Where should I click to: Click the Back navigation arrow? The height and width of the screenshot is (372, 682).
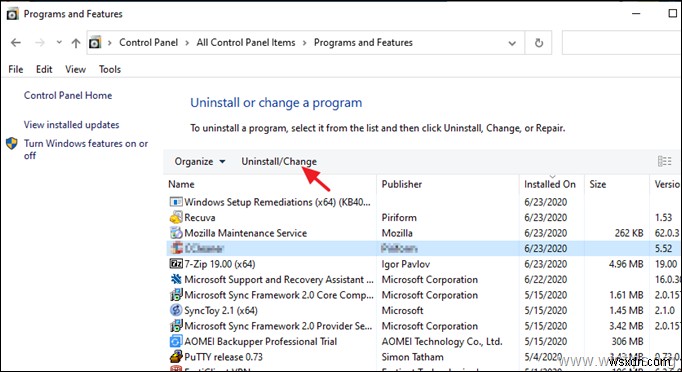click(16, 43)
